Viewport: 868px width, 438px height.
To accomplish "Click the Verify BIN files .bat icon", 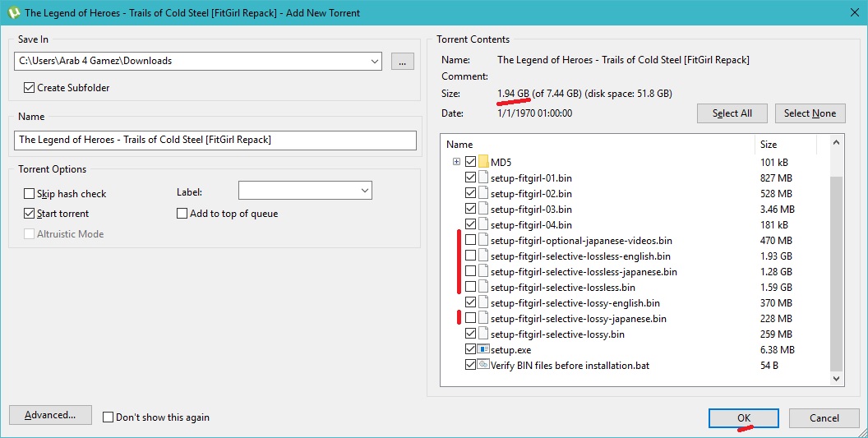I will tap(484, 366).
